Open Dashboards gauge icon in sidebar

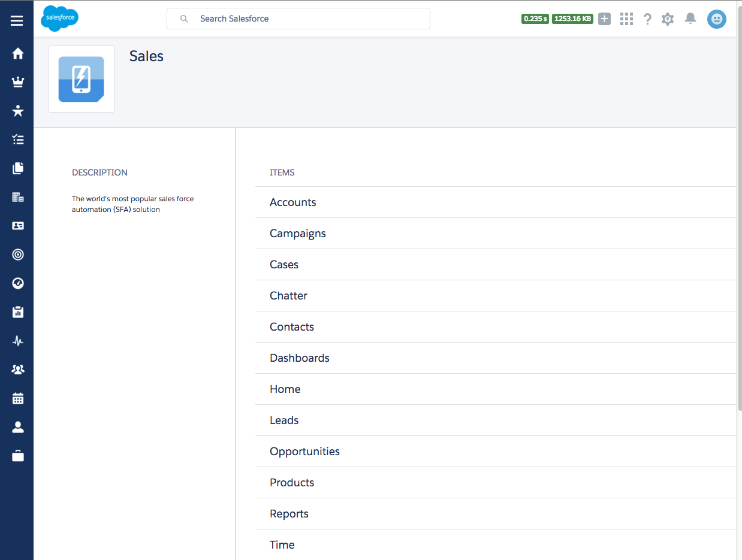(18, 283)
